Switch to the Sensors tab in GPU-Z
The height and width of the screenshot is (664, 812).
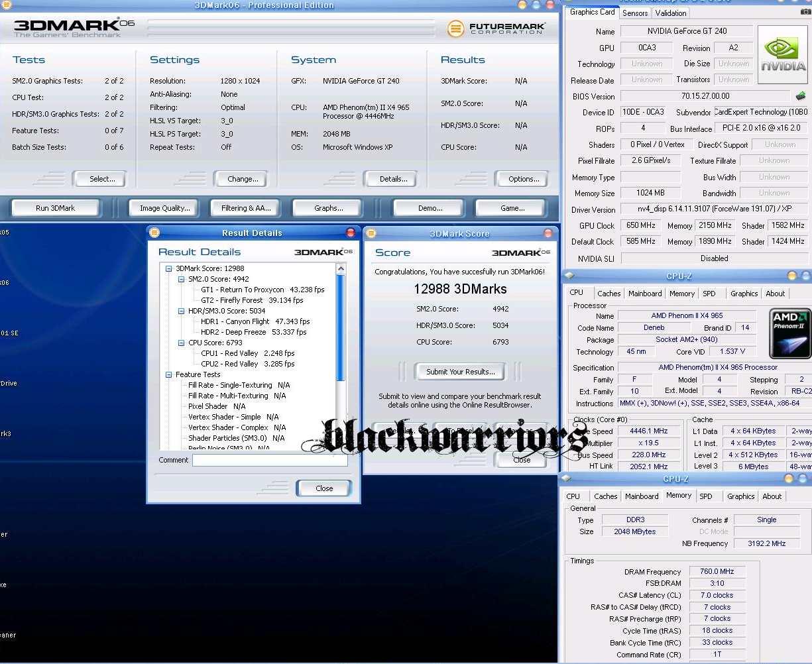(635, 13)
